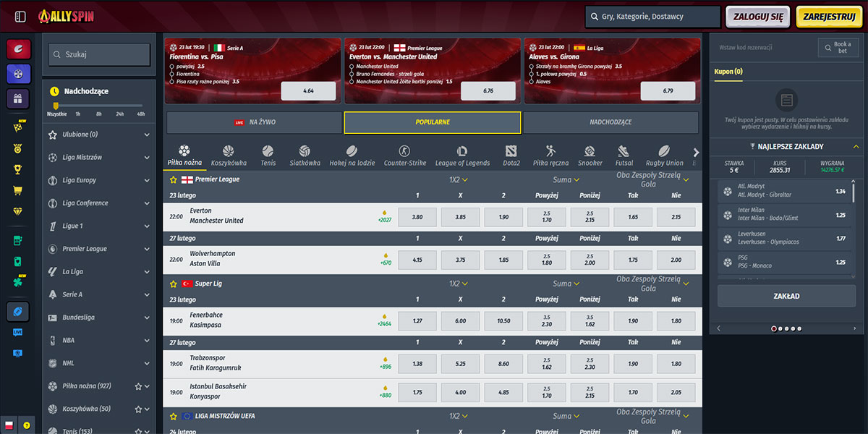Open the 1X2 market dropdown for Premier League
Screen dimensions: 868x434
[459, 179]
